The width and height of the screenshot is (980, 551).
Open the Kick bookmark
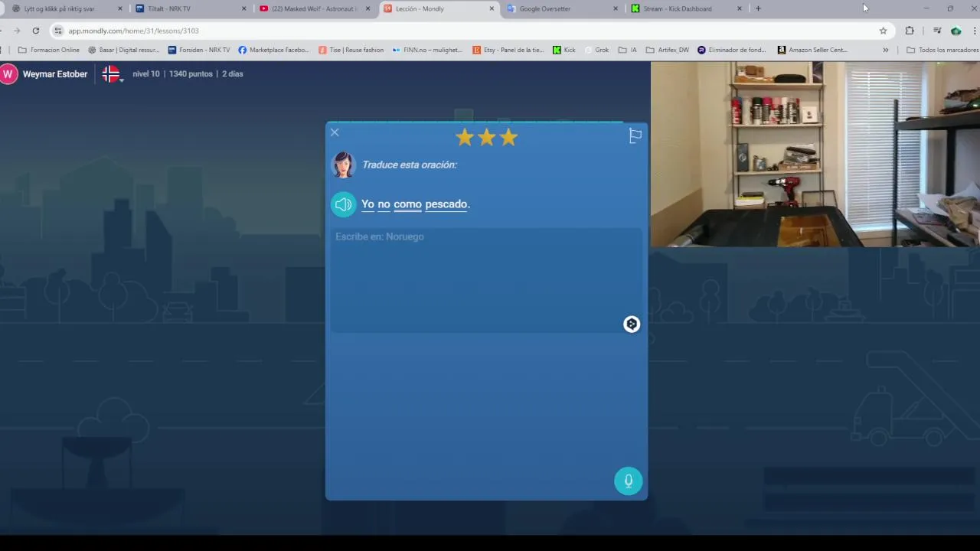point(563,50)
